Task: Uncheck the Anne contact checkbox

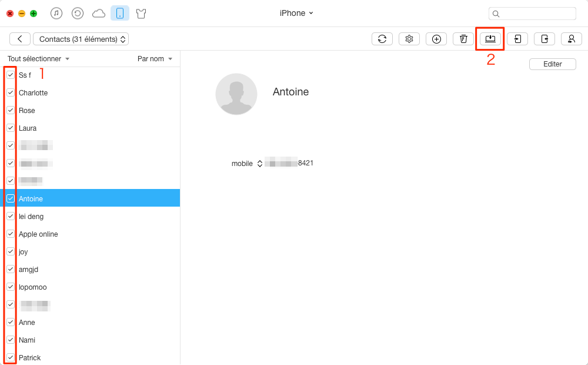Action: point(11,322)
